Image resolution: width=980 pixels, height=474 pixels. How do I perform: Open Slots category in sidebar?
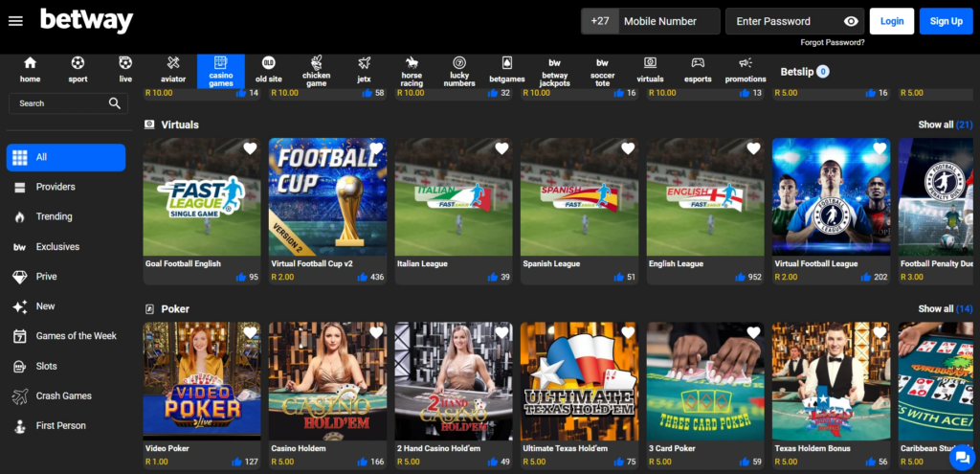coord(66,366)
